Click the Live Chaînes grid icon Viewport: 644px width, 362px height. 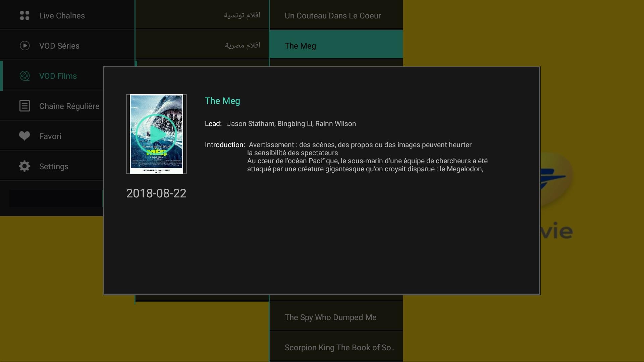coord(24,15)
